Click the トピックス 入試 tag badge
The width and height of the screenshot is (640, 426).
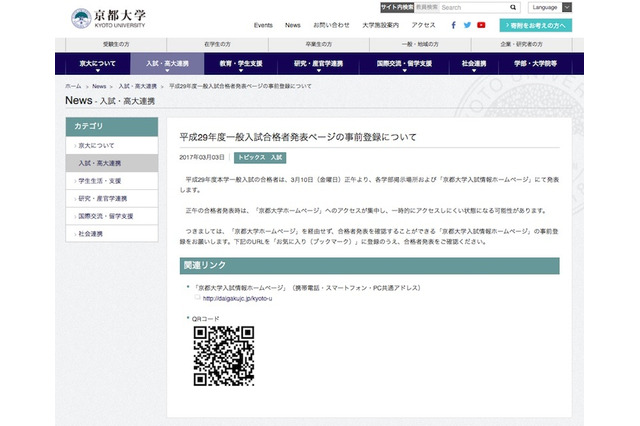point(260,158)
